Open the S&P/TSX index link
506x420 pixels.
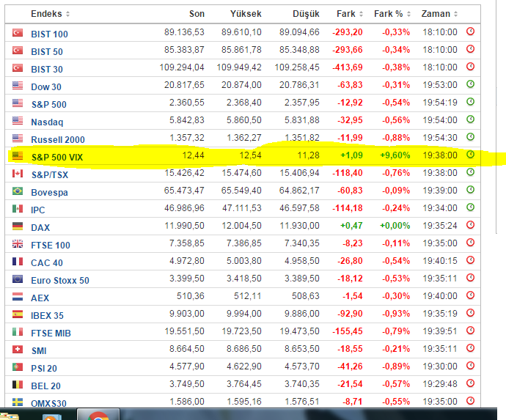(50, 175)
